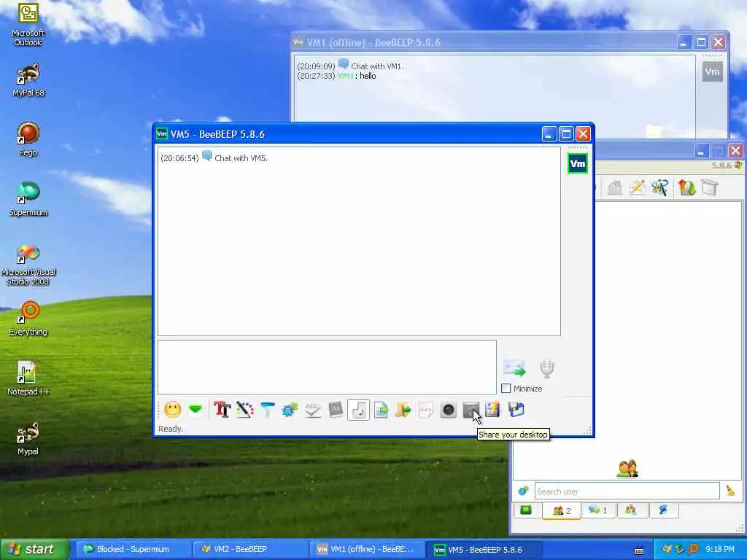Click the file transfer arrows icon in VM2 toolbar
The height and width of the screenshot is (560, 747).
click(687, 187)
